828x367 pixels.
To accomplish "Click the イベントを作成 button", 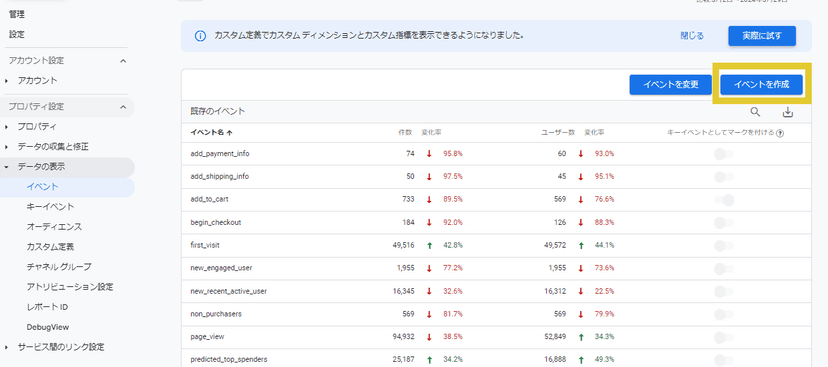I will (x=761, y=84).
